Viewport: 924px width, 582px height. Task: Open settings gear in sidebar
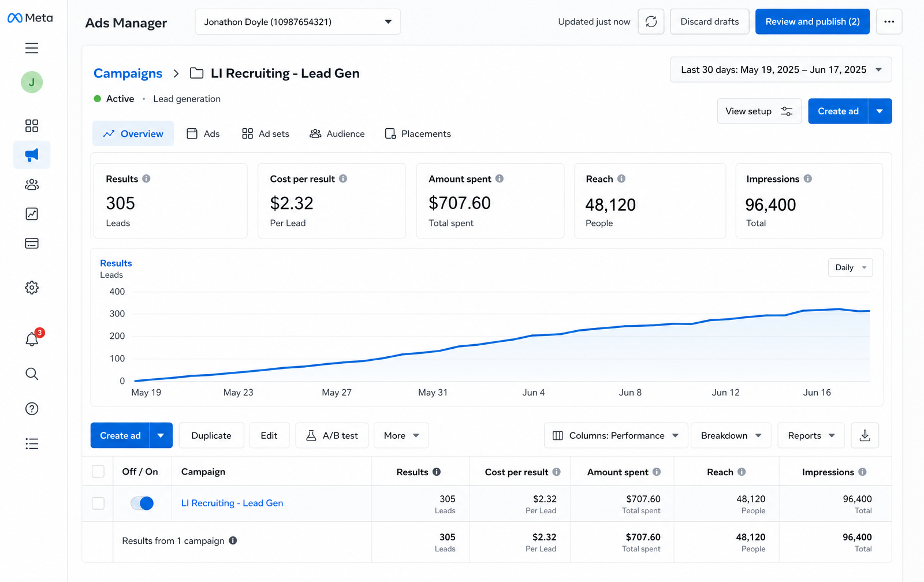point(32,288)
